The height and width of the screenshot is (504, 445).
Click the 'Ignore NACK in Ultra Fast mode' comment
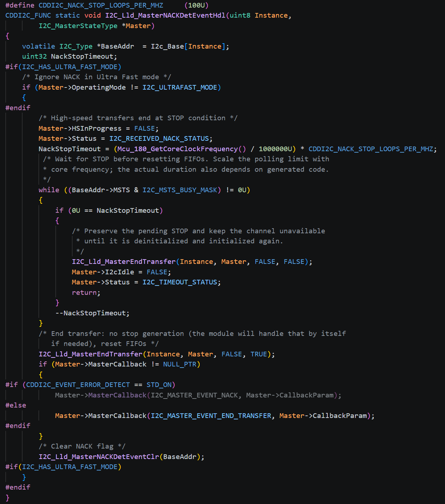(x=97, y=77)
